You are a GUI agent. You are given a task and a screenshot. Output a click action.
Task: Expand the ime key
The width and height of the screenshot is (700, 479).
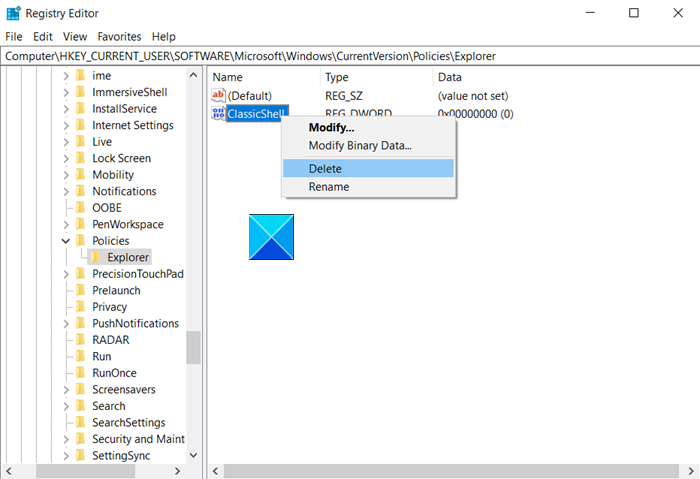[x=66, y=76]
